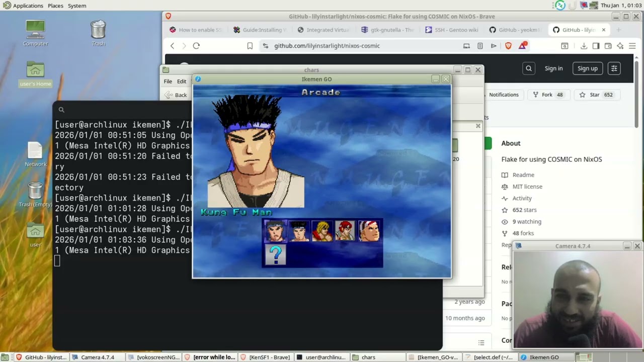The height and width of the screenshot is (362, 644).
Task: Open Edit menu in chars window
Action: coord(182,81)
